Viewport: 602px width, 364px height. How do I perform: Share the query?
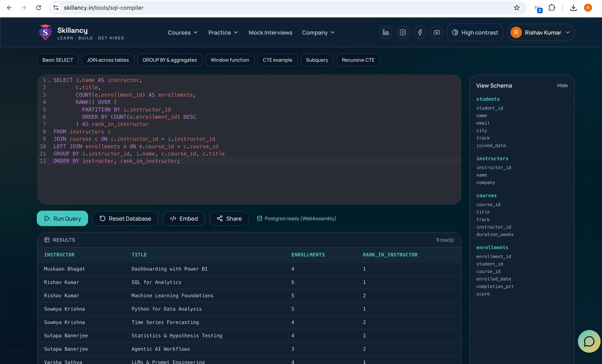[229, 218]
